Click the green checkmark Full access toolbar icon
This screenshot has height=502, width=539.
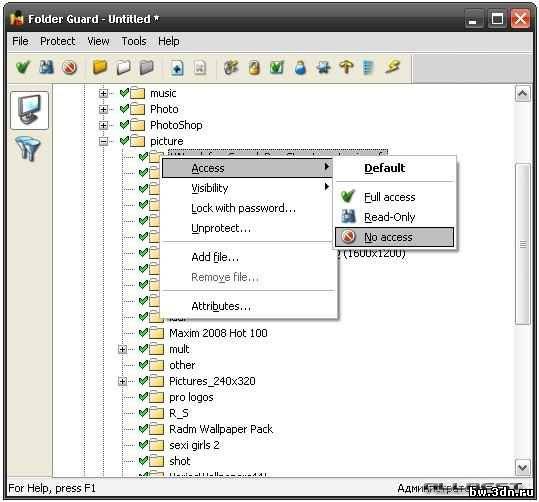23,67
